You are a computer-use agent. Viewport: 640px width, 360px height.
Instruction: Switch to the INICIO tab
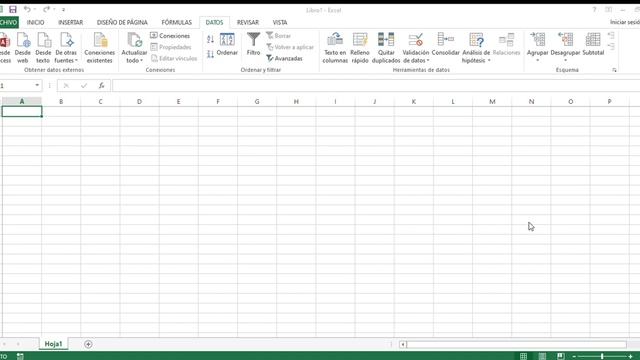click(x=36, y=22)
